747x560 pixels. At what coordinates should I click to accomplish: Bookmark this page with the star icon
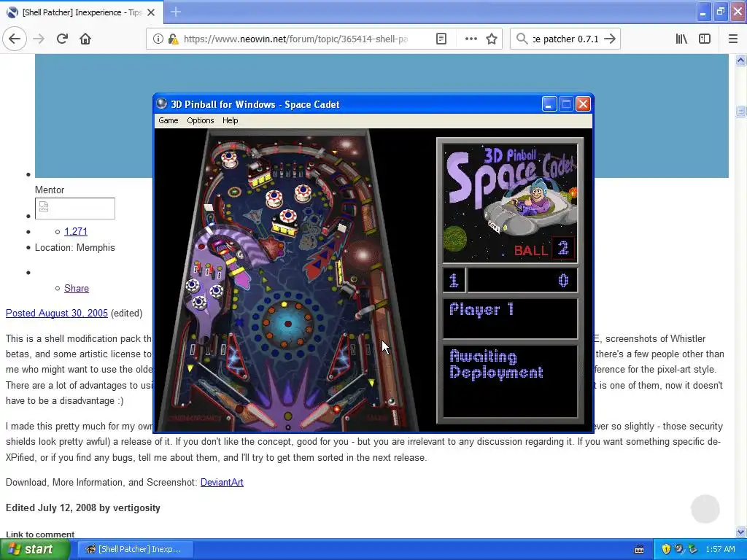point(492,39)
